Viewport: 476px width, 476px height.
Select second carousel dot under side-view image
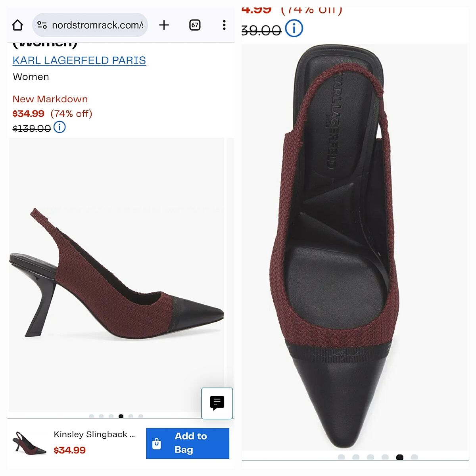click(102, 416)
